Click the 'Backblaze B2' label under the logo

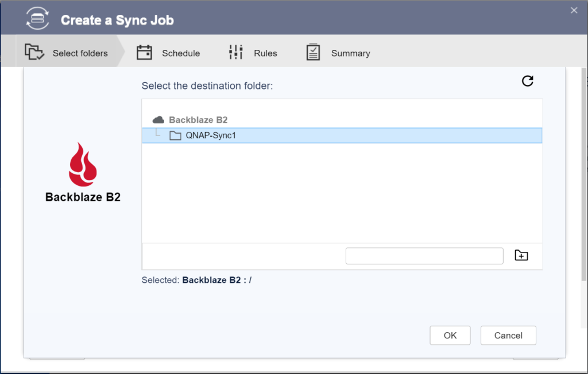[83, 197]
